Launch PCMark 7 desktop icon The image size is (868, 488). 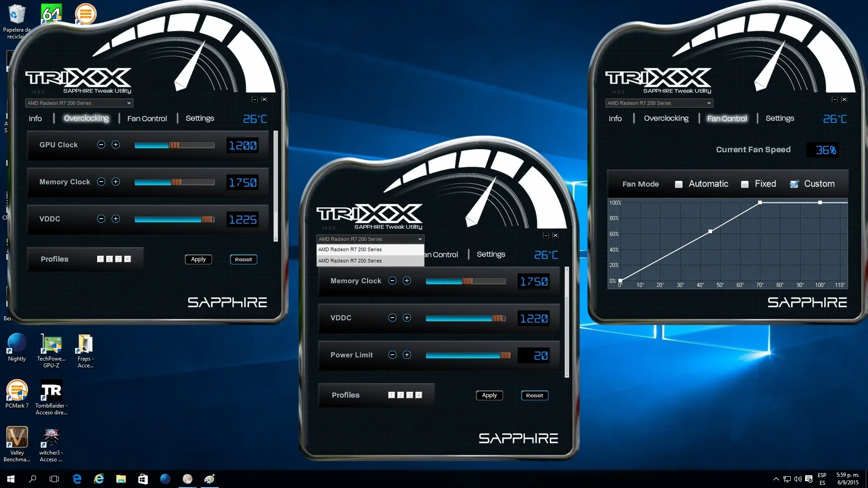[x=17, y=394]
